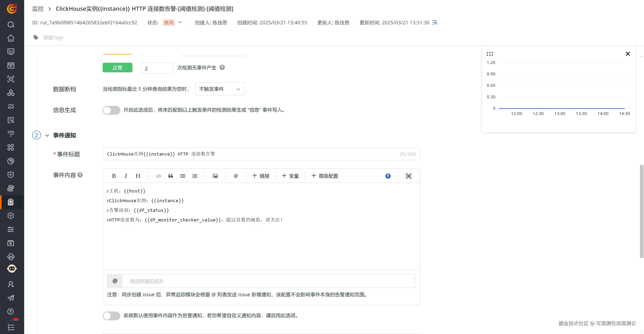Open the shield security sidebar icon
The image size is (644, 334).
pyautogui.click(x=11, y=175)
